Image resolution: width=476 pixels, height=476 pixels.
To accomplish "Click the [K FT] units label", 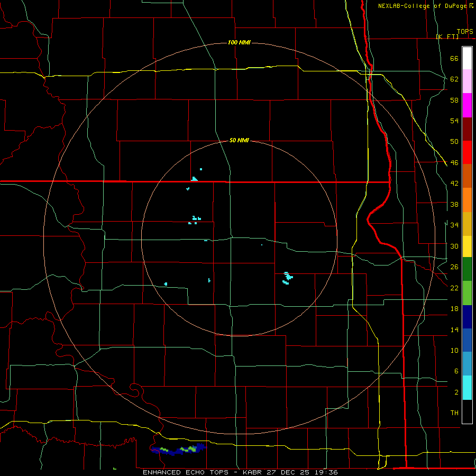I will click(447, 36).
